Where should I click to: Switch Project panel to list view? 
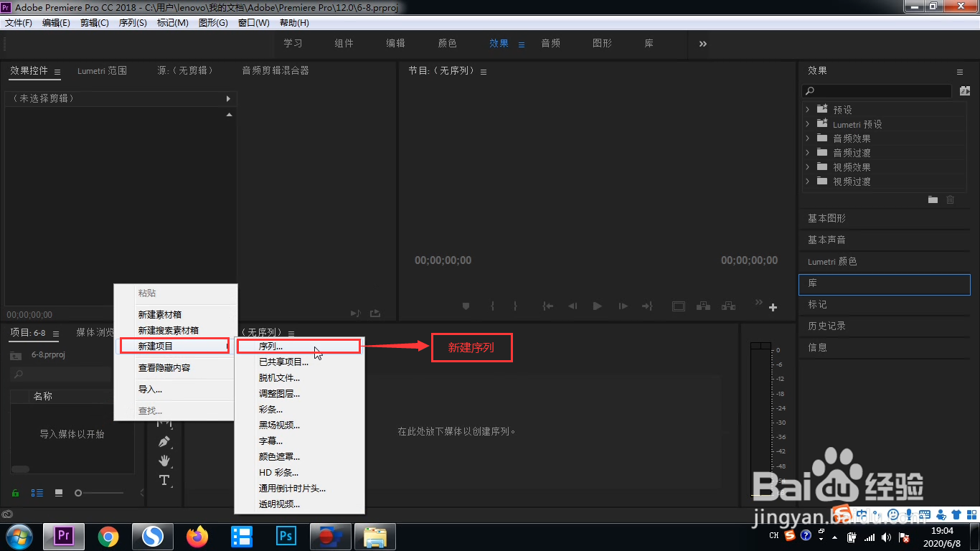point(37,493)
